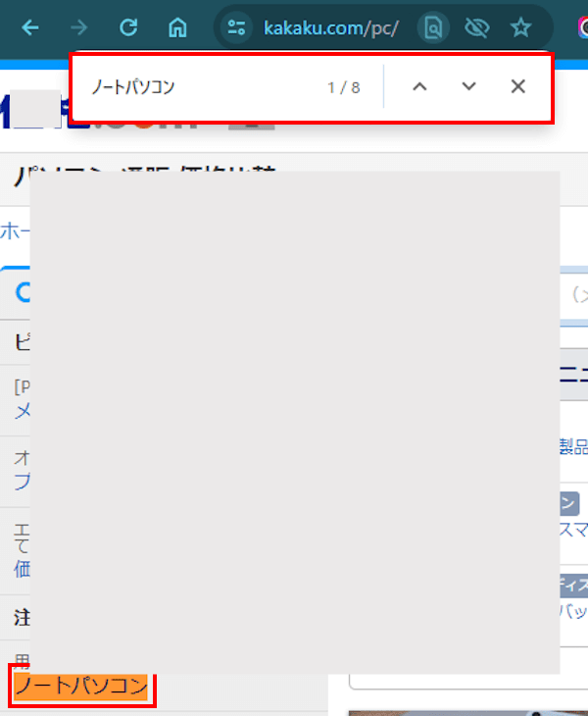Go back to the previous page

coord(30,27)
